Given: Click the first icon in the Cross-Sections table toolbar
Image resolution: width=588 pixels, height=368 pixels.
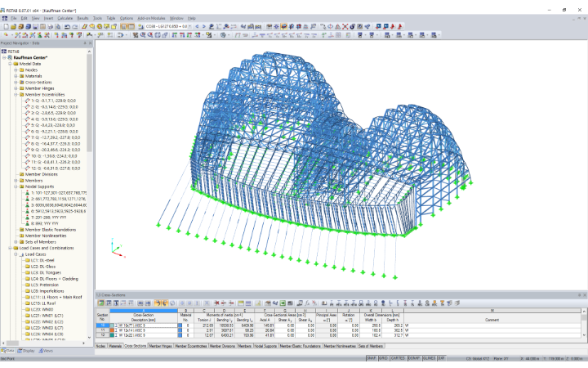Looking at the screenshot, I should 101,303.
